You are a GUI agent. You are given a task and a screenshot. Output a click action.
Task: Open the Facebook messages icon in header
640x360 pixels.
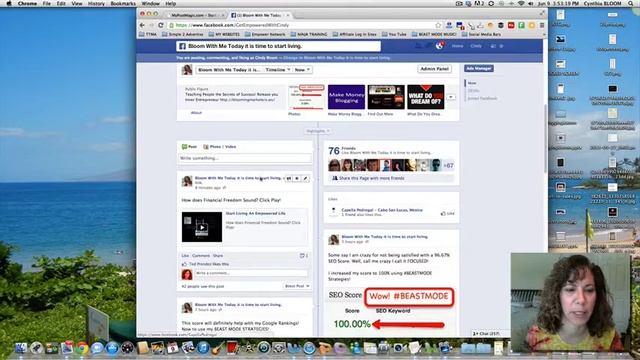coord(429,46)
